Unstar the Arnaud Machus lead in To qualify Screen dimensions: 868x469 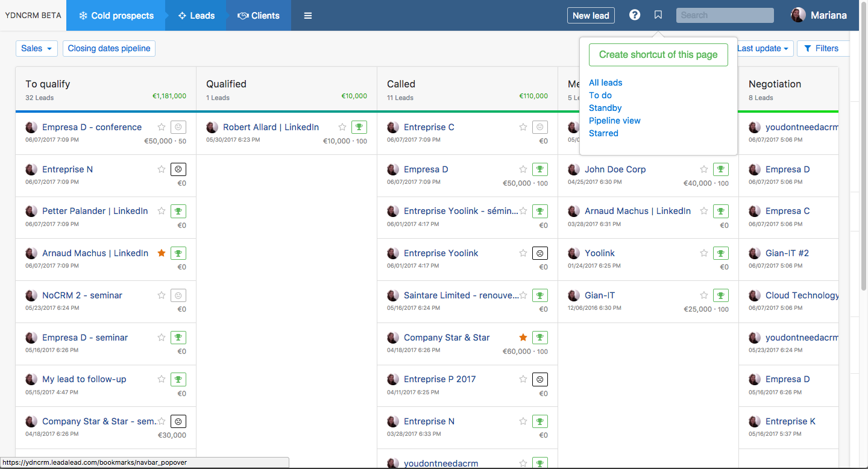point(161,253)
